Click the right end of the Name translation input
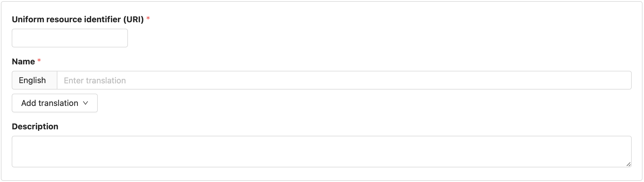 (x=621, y=80)
